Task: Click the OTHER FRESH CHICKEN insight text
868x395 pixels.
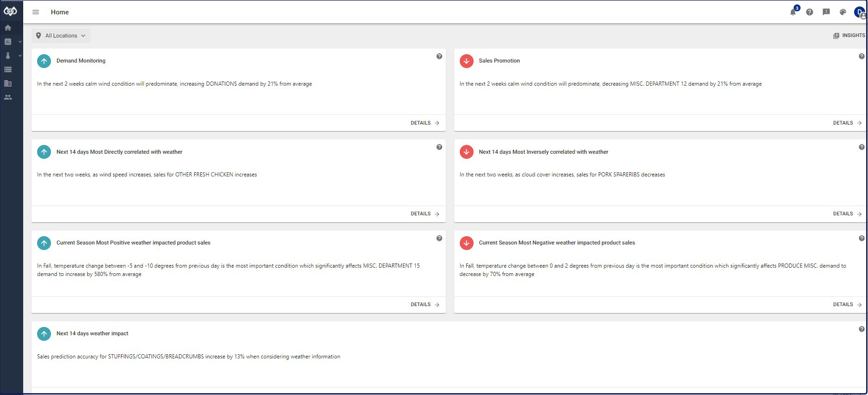Action: [147, 175]
